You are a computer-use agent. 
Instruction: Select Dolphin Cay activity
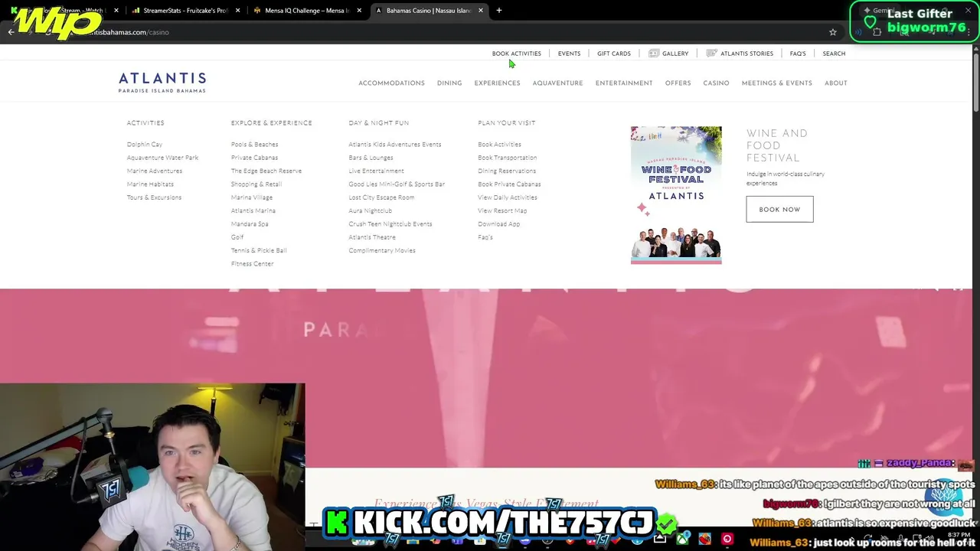(x=145, y=145)
